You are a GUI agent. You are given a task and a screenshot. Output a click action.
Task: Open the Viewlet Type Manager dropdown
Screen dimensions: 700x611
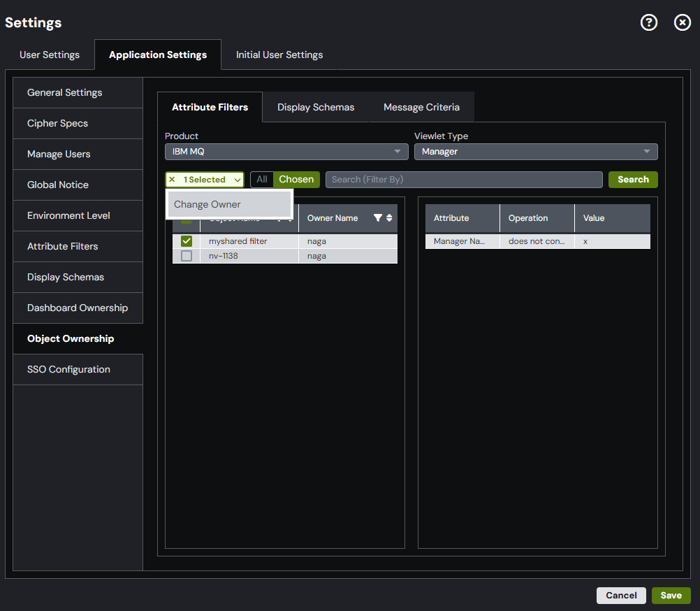(536, 152)
